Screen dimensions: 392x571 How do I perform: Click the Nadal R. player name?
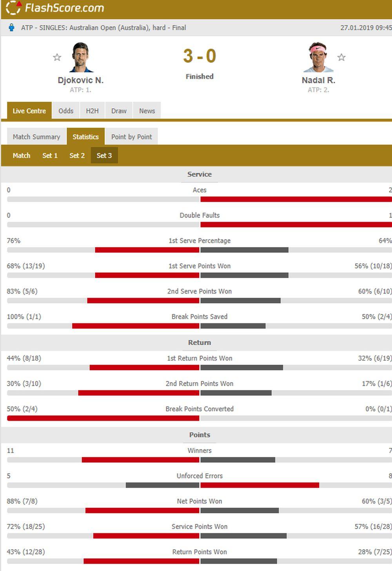(318, 80)
